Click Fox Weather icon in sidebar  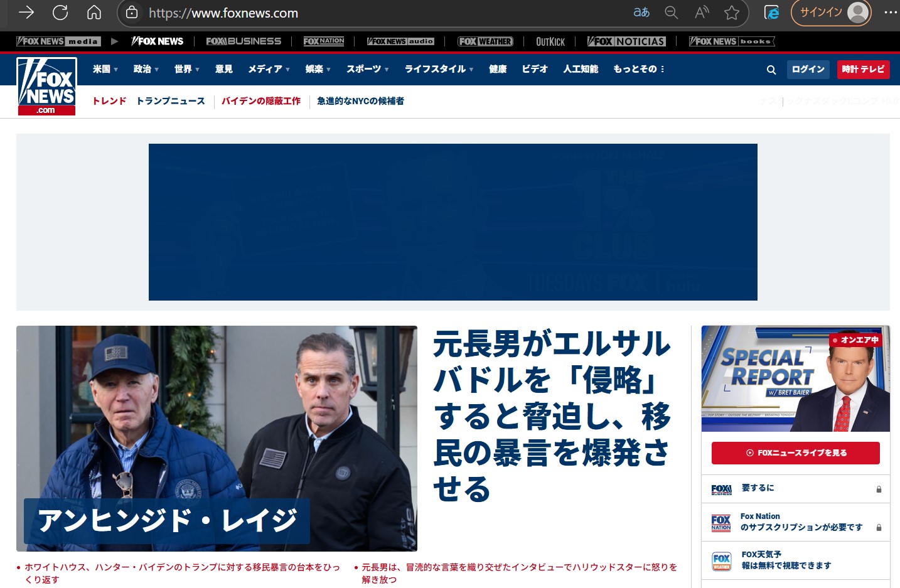(x=722, y=561)
